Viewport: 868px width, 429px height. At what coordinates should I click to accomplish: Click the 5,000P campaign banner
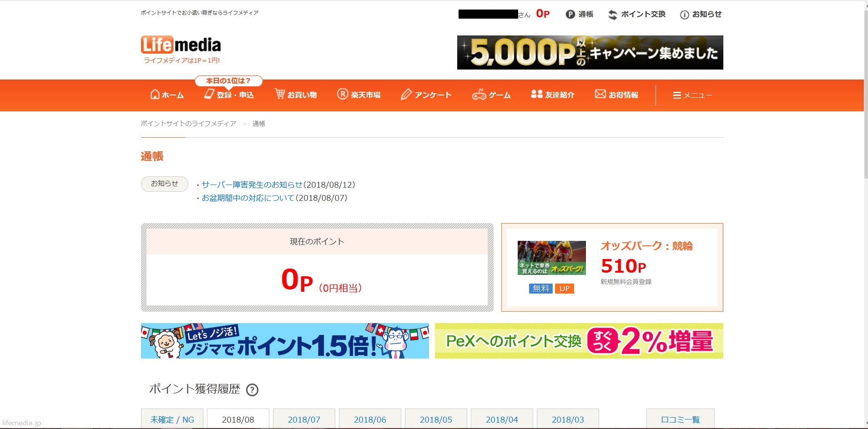coord(590,52)
